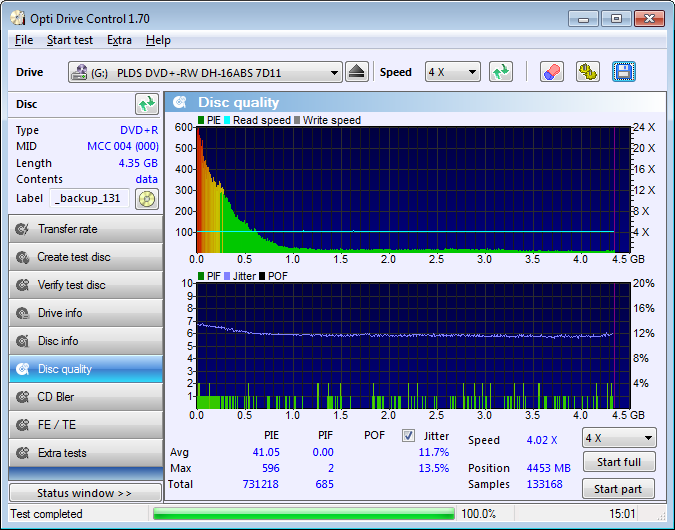Close the Opti Drive Control window

pyautogui.click(x=649, y=19)
